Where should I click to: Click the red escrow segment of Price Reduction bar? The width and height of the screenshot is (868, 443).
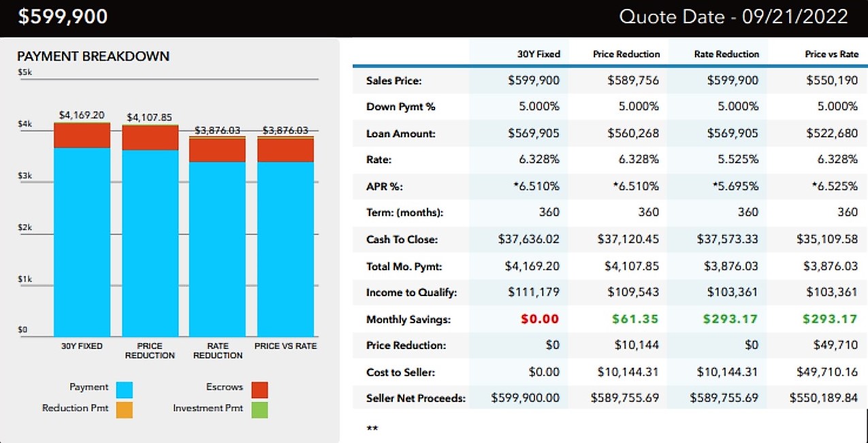(150, 137)
